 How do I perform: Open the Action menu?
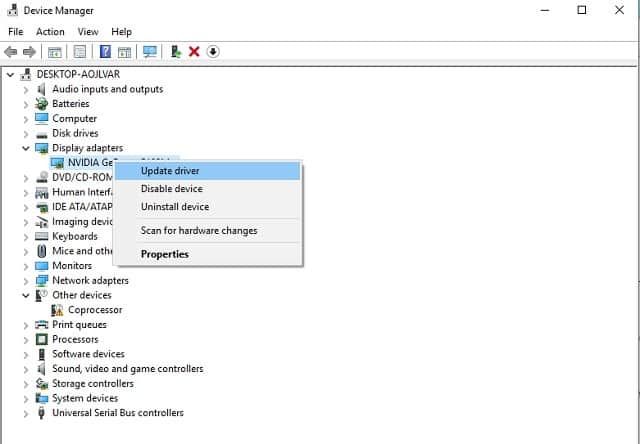(50, 32)
